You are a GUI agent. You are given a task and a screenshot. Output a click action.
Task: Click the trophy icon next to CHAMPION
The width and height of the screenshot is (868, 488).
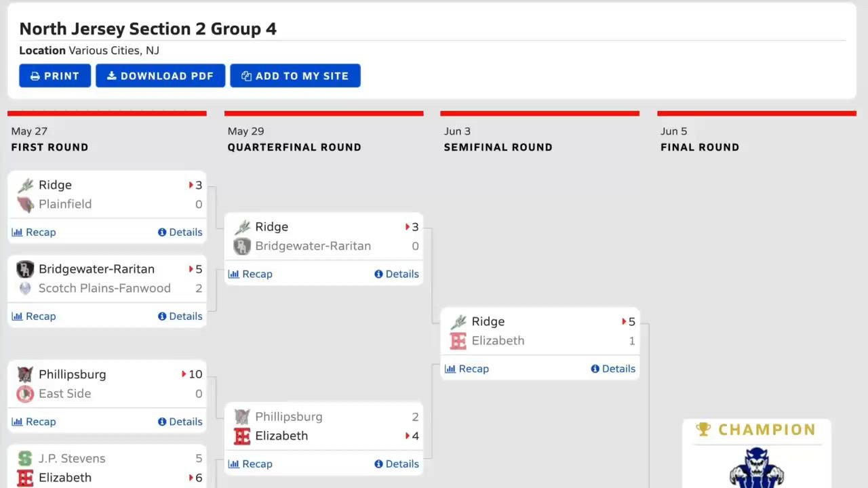[x=703, y=429]
